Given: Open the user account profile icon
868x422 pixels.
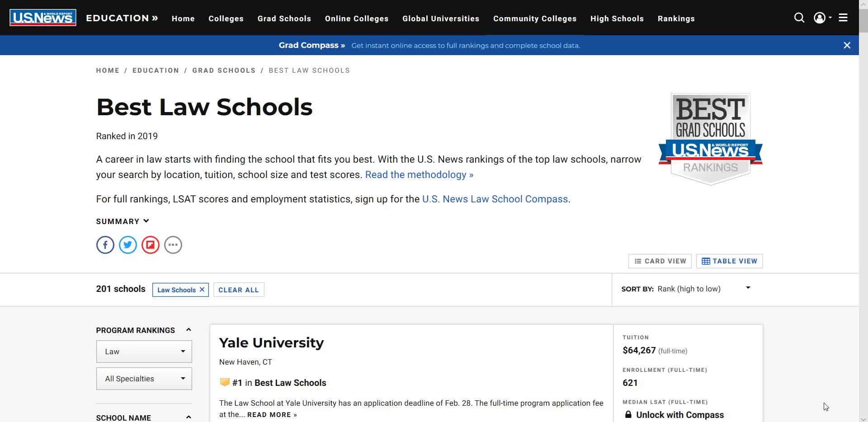Looking at the screenshot, I should coord(819,18).
